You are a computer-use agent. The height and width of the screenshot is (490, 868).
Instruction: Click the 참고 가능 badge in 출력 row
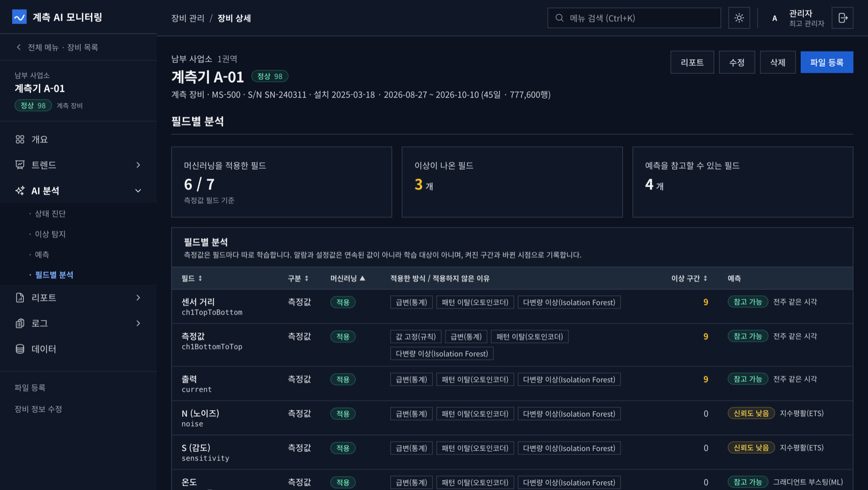748,379
